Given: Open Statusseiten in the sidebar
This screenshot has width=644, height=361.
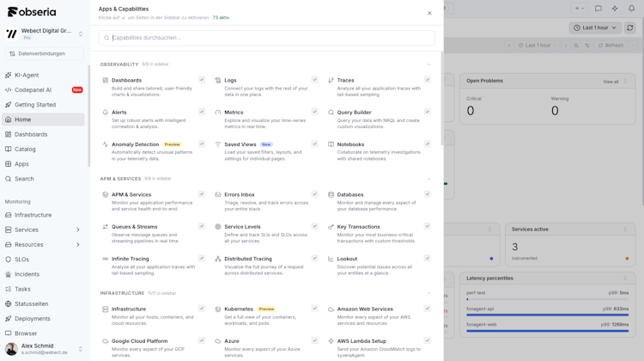Looking at the screenshot, I should point(43,304).
